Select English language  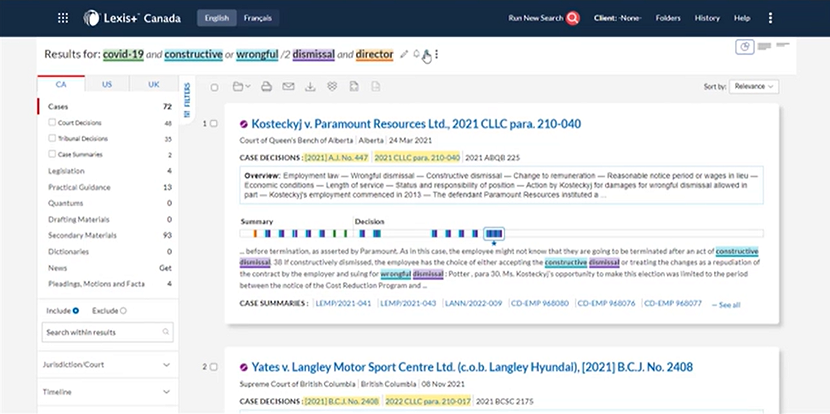tap(217, 18)
